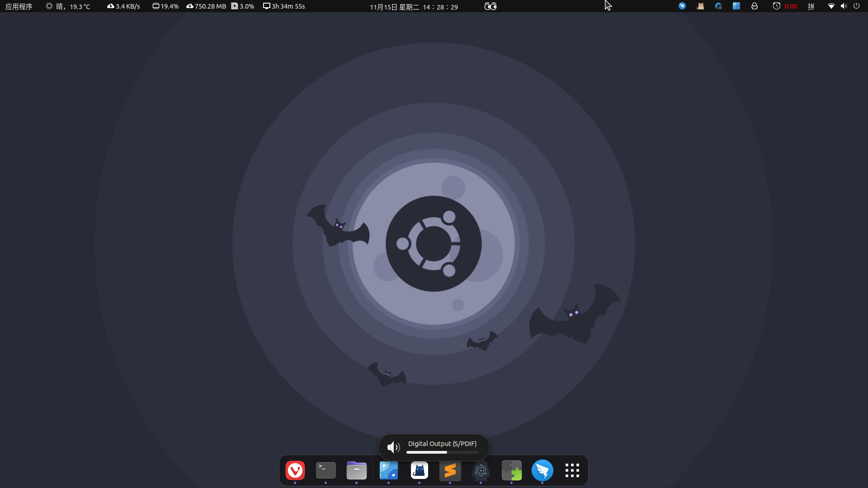The height and width of the screenshot is (488, 868).
Task: Click the Wi-Fi network indicator
Action: point(831,6)
